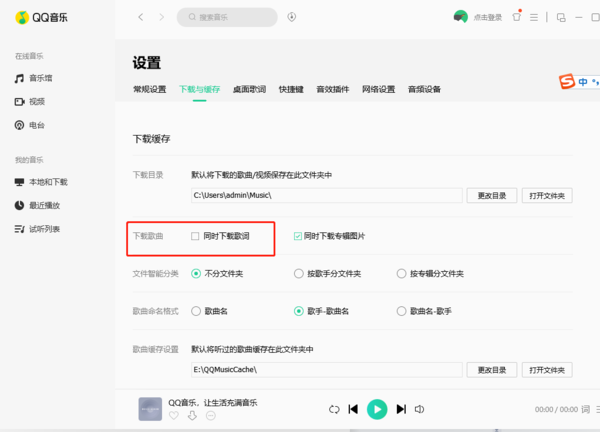Select 歌曲名-歌手 naming format
This screenshot has height=432, width=600.
[x=401, y=311]
